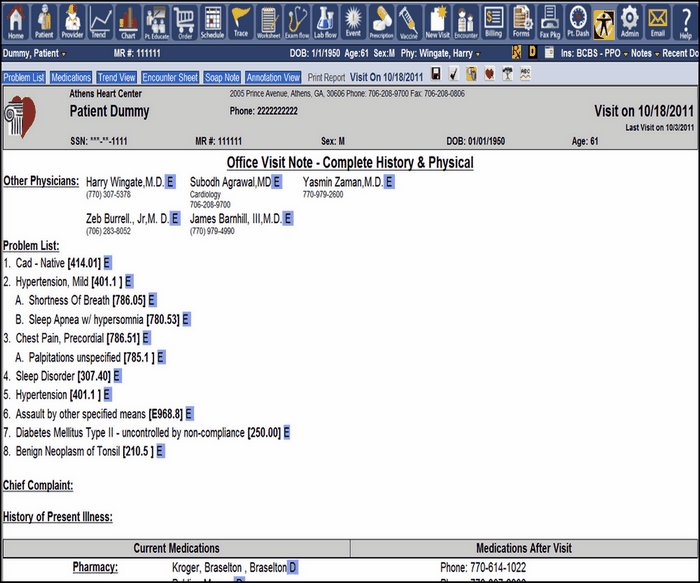This screenshot has height=583, width=700.
Task: Open the Vaccine syringe icon
Action: (x=409, y=21)
